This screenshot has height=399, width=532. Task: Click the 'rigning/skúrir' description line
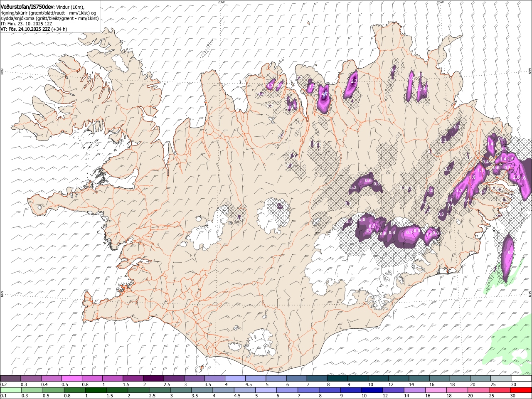coord(48,13)
